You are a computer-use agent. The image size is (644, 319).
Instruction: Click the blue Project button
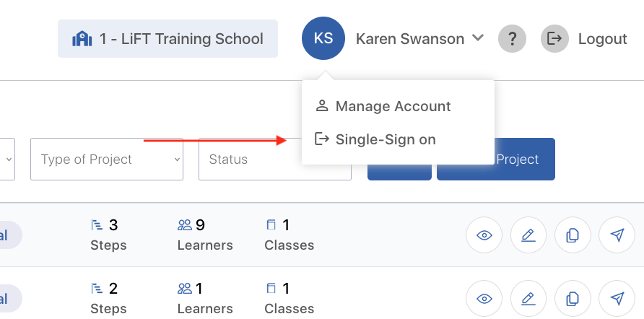point(496,159)
